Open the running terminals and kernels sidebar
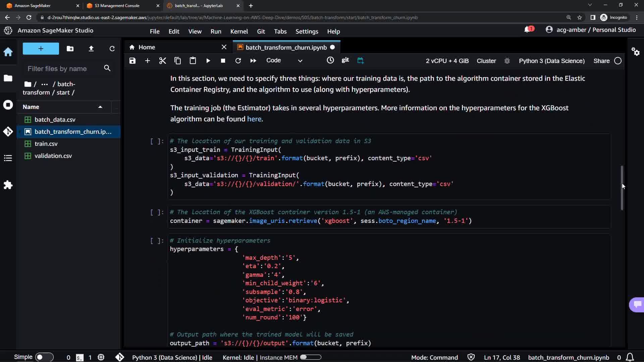The image size is (644, 362). [x=8, y=105]
